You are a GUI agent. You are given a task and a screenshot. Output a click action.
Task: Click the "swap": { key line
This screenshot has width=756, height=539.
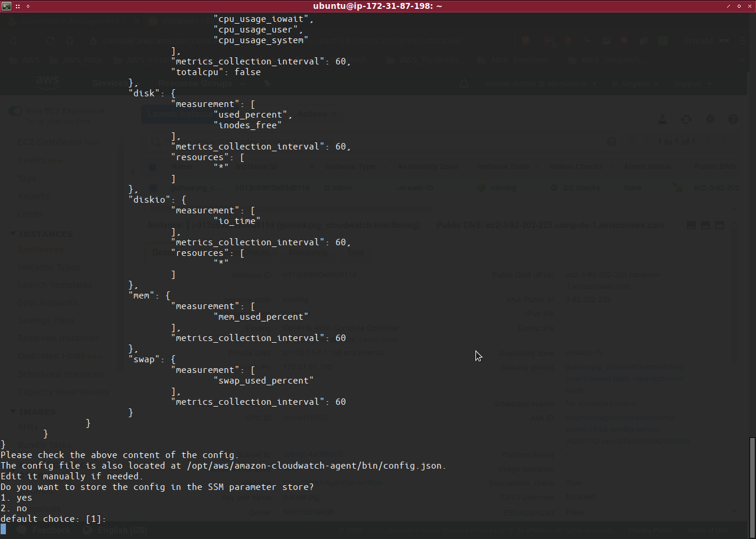[152, 359]
